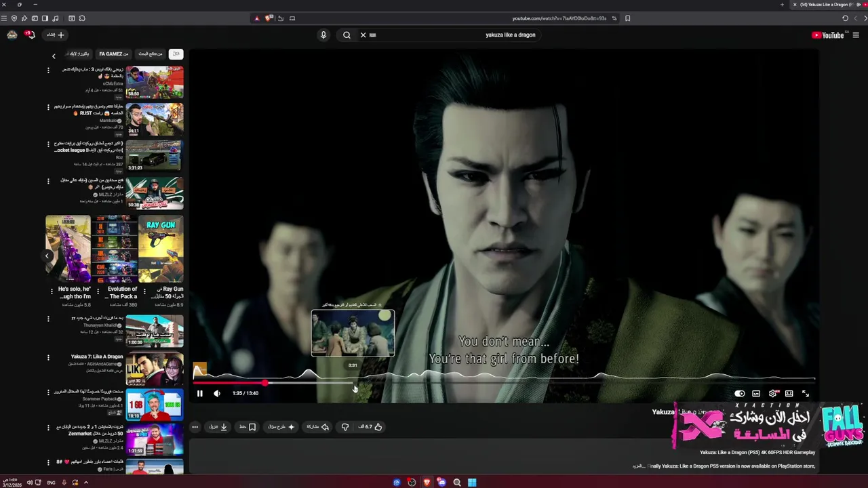Open options for the MLZLZ 50:38 video
This screenshot has height=488, width=868.
pos(48,181)
